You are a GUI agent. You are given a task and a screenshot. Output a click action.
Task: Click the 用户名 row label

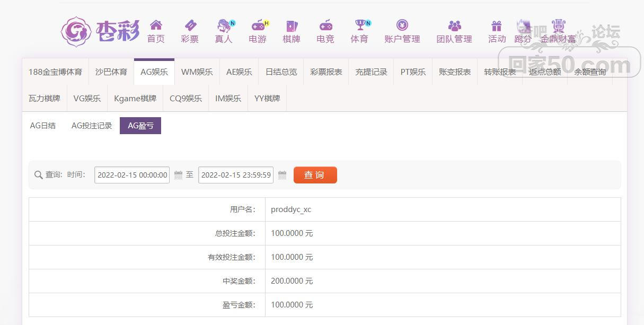pyautogui.click(x=243, y=209)
